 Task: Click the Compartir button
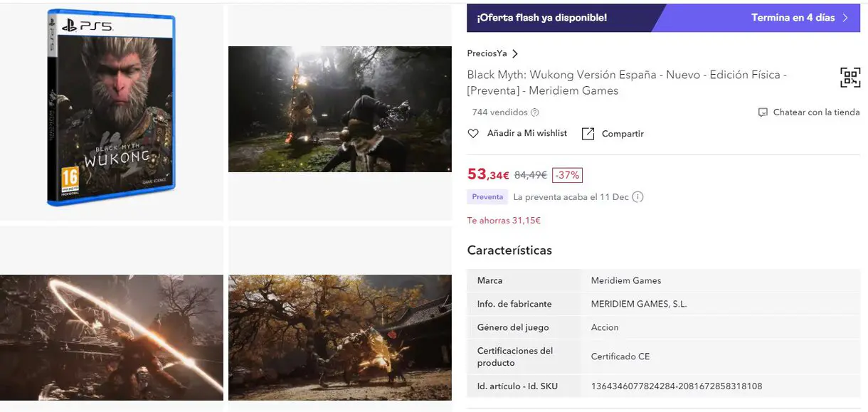(x=623, y=134)
